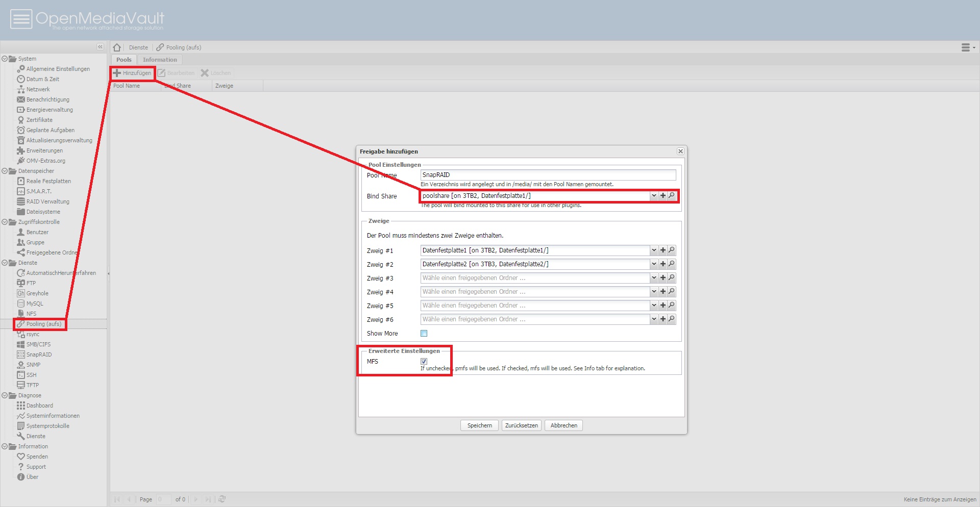Collapse the System tree group
This screenshot has width=980, height=507.
coord(5,59)
